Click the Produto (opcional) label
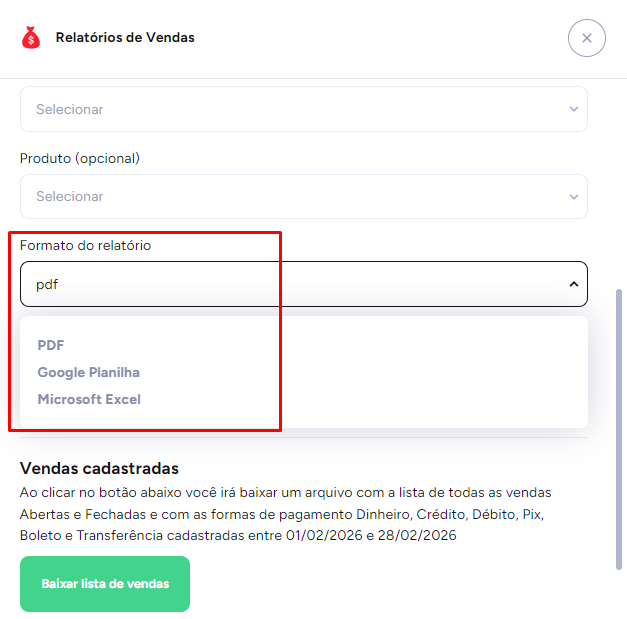The height and width of the screenshot is (619, 627). (x=80, y=158)
